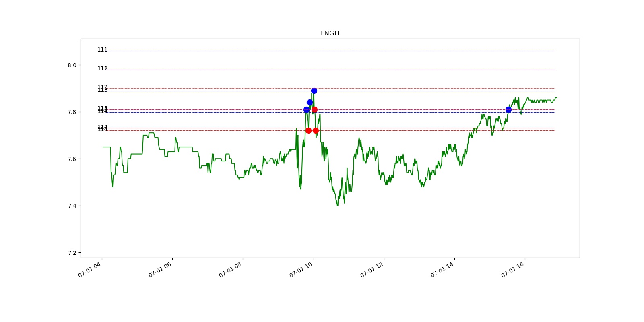Select the left red marker at 7.72
644x322 pixels.
(308, 130)
